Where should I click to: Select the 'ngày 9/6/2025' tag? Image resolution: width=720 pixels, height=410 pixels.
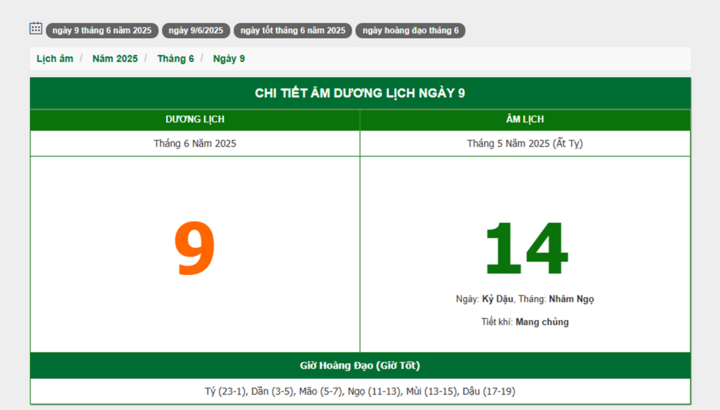click(x=195, y=30)
